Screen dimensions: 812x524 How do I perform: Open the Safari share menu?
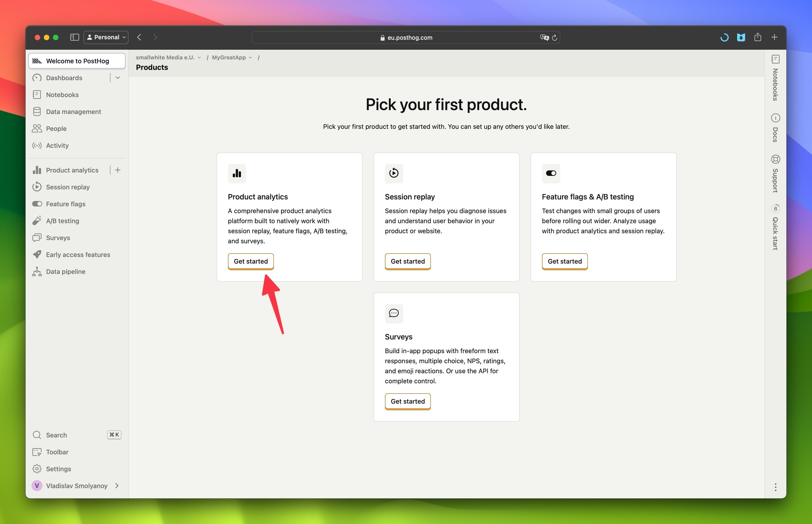758,37
